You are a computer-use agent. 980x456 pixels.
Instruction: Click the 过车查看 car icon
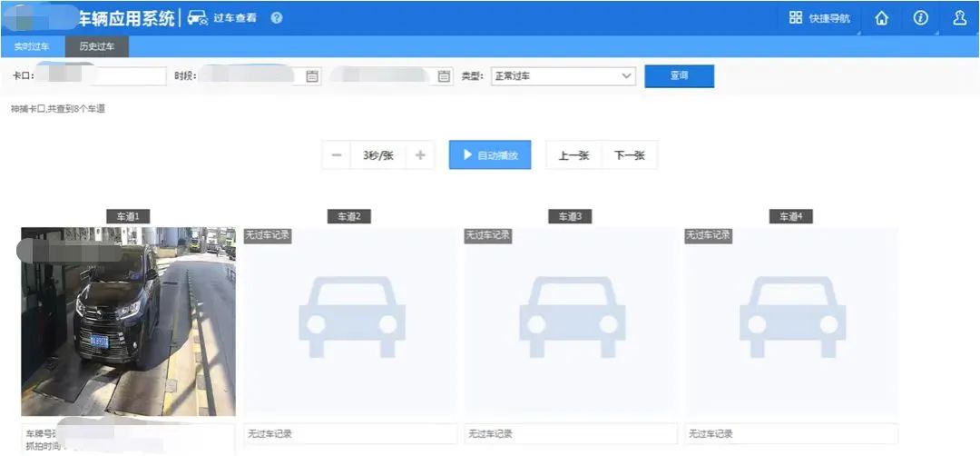pos(198,18)
